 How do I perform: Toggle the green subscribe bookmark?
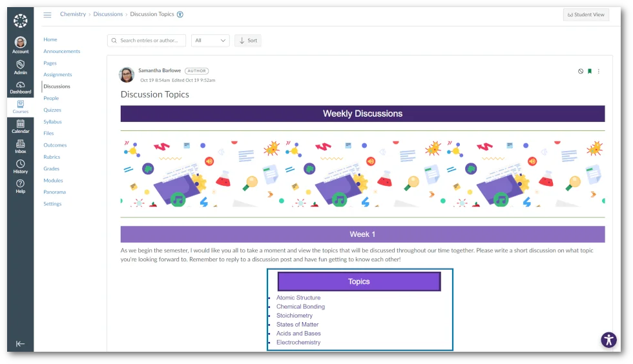tap(589, 71)
